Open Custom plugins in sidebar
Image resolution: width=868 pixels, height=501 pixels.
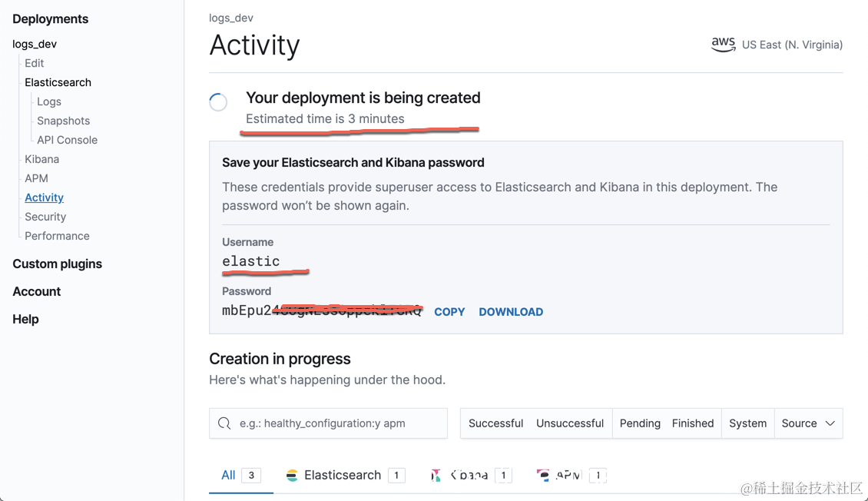pos(57,264)
